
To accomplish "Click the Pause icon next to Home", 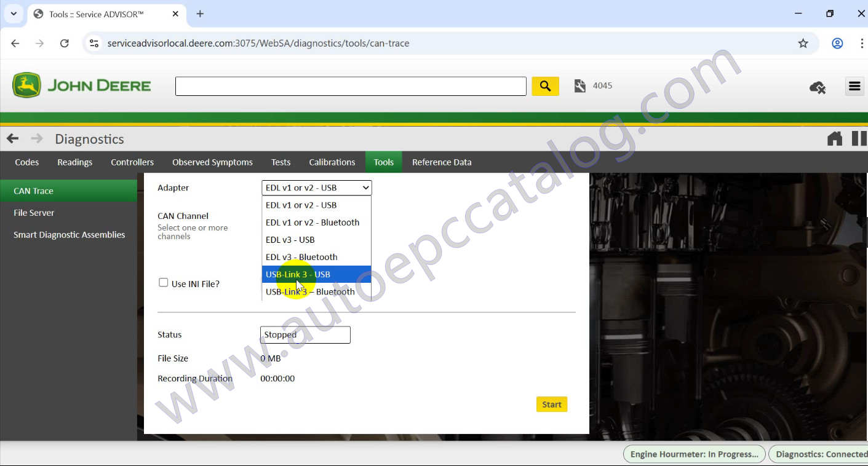I will point(858,139).
